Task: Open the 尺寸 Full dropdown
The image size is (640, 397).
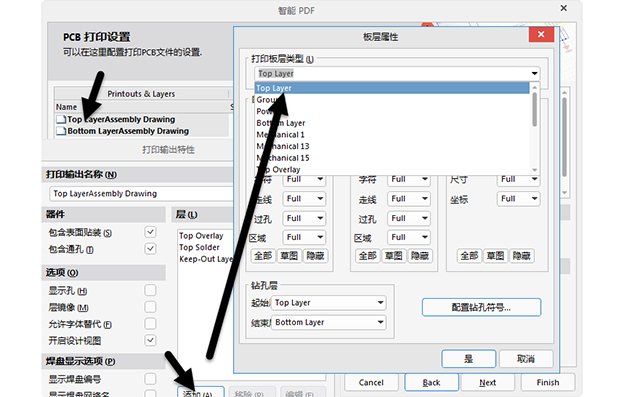Action: (x=518, y=180)
